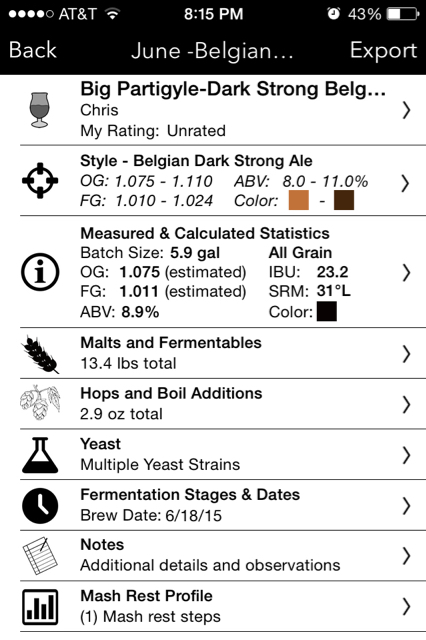Expand Measured & Calculated Statistics chevron
This screenshot has width=426, height=640.
pos(406,273)
